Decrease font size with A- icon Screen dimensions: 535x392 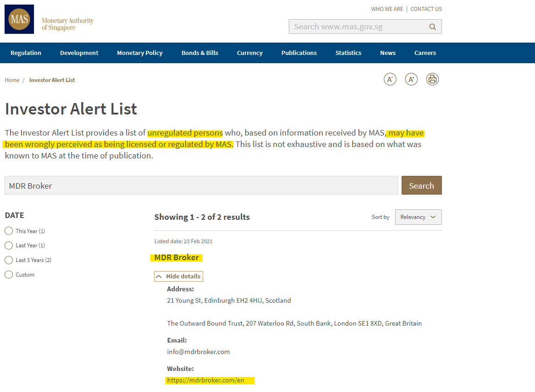(x=390, y=79)
